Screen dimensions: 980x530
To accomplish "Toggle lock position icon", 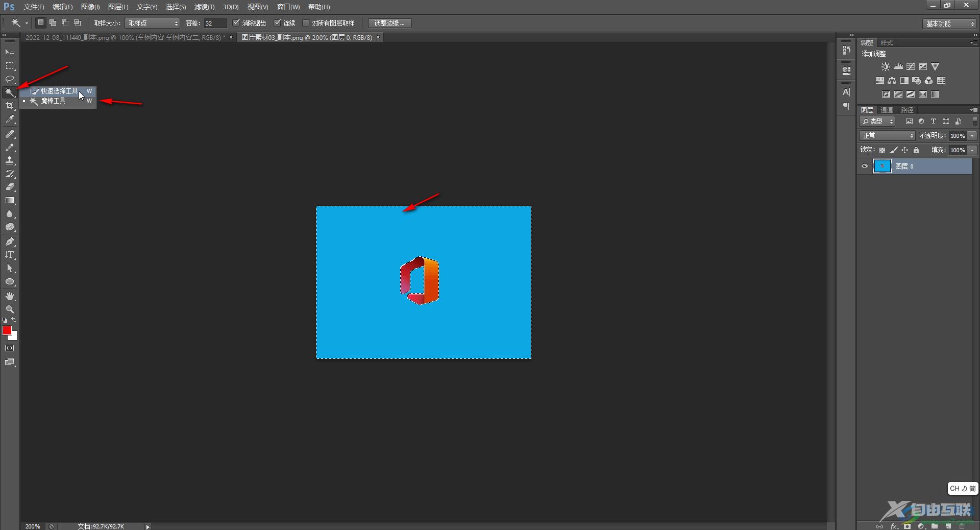I will [x=905, y=150].
